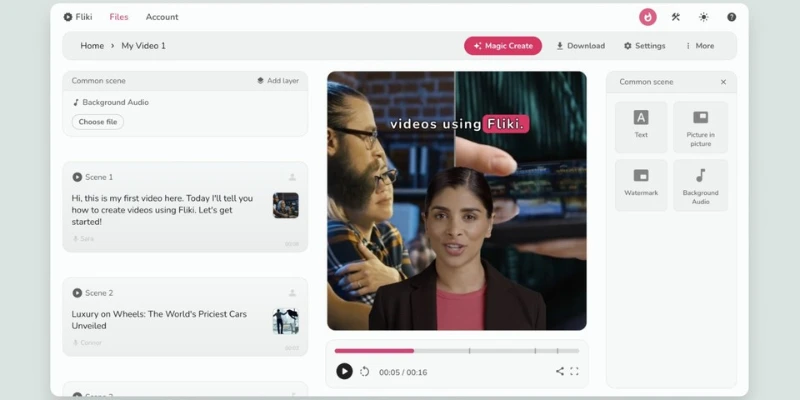
Task: Change the Sara voice in Scene 1
Action: 84,238
